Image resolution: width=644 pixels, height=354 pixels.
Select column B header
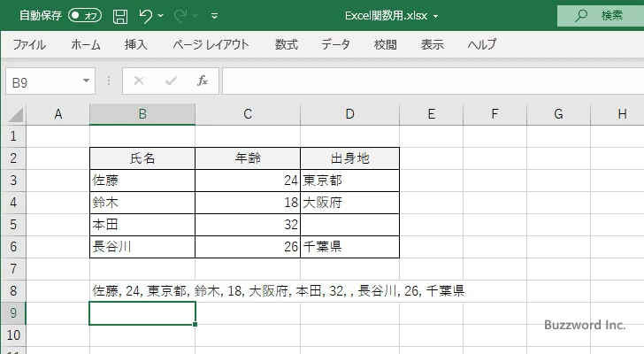(142, 114)
